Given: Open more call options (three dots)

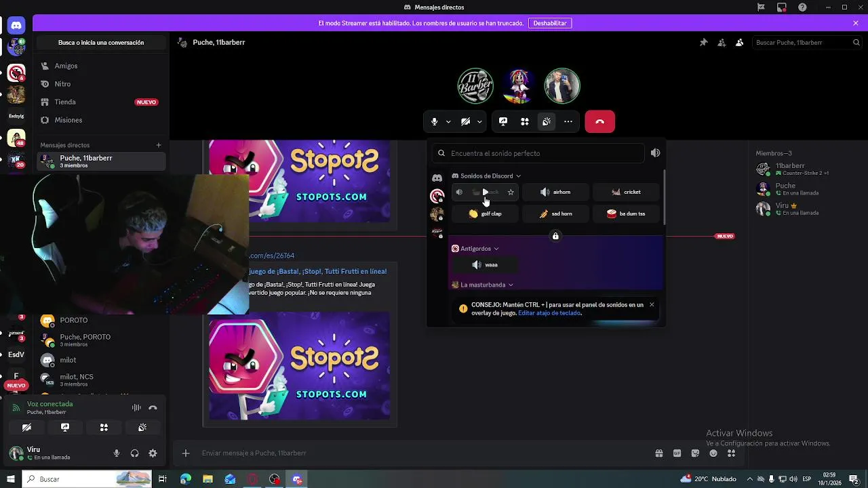Looking at the screenshot, I should (568, 121).
